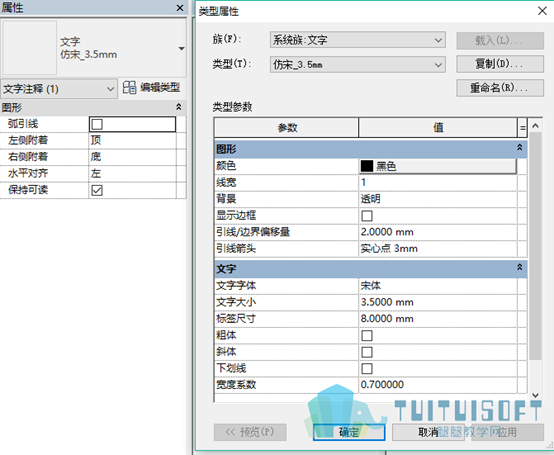Click the 引线/边界偏移量 value 2.0000 mm

[438, 232]
